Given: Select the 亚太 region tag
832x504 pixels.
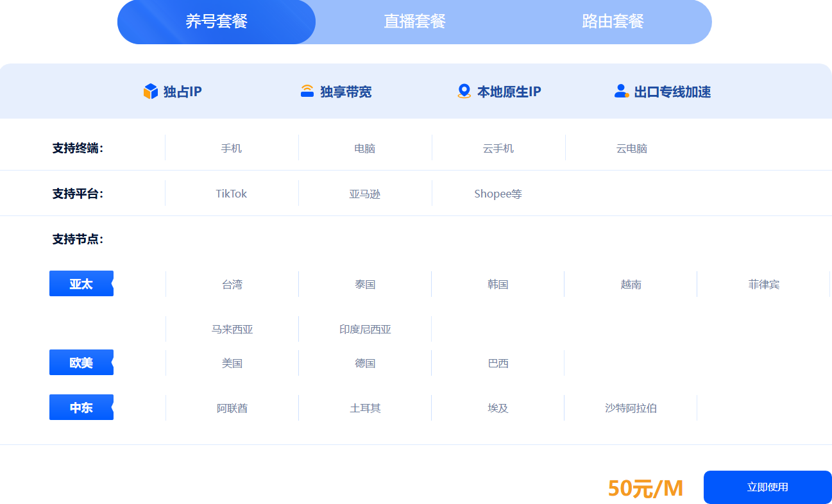Looking at the screenshot, I should click(81, 283).
